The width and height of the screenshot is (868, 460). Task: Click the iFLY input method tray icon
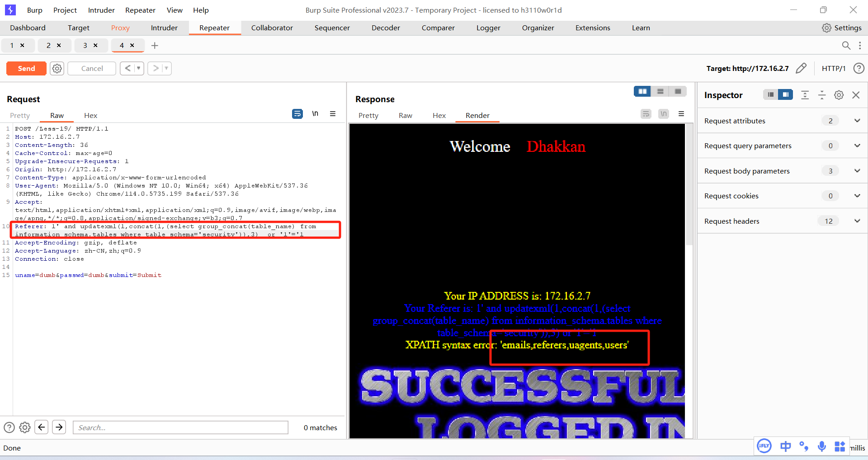764,446
